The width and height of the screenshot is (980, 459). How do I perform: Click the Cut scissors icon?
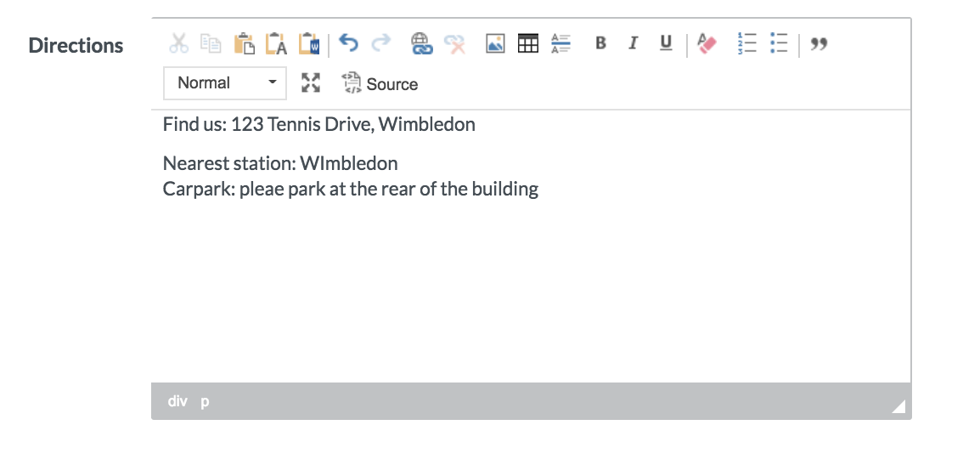pyautogui.click(x=178, y=43)
